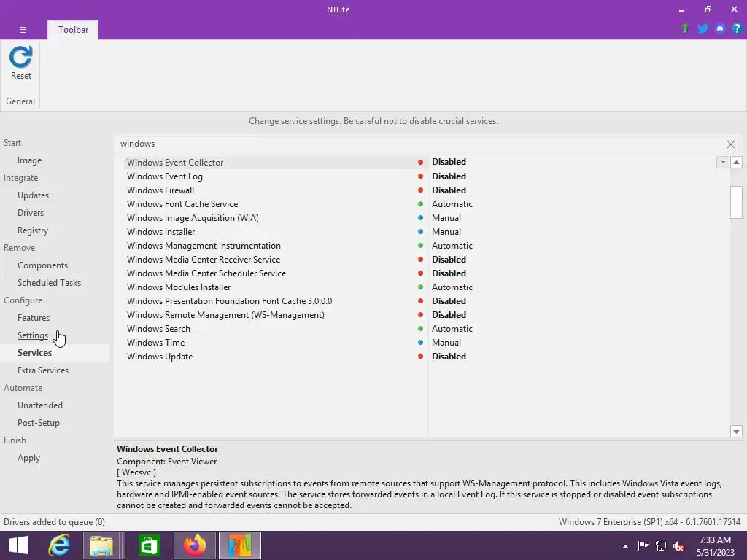Switch to Firefox on taskbar

click(x=194, y=545)
